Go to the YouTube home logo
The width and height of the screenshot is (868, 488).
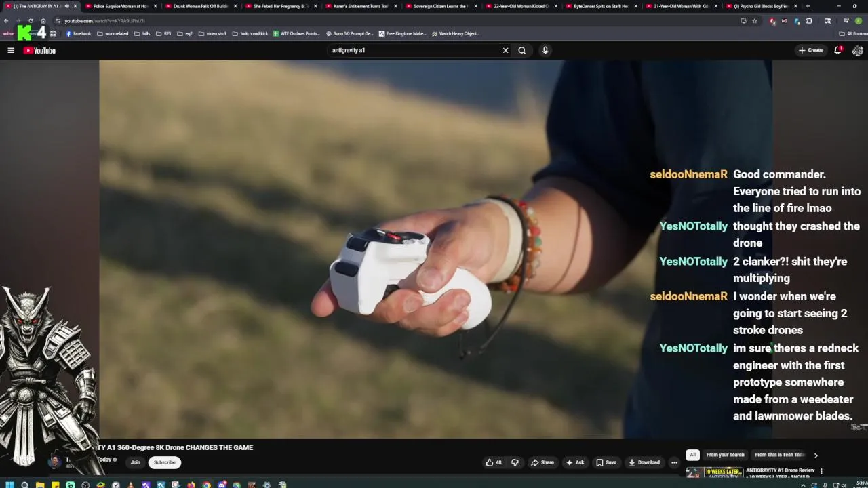pos(39,50)
